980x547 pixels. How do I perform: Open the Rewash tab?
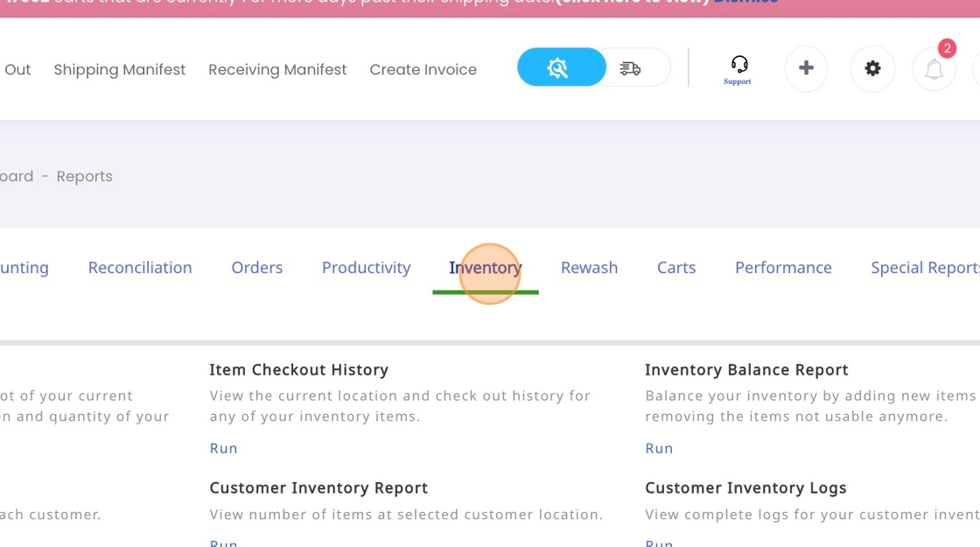[589, 268]
